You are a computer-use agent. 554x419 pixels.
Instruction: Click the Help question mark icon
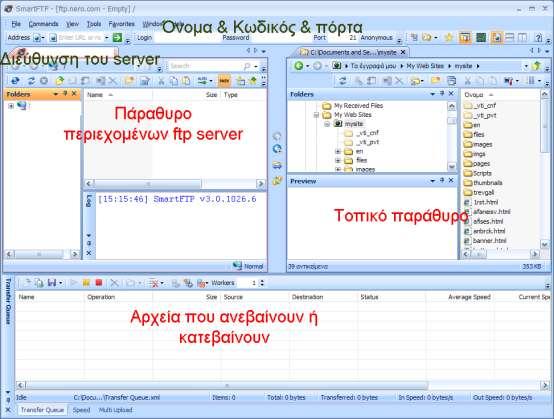(538, 37)
